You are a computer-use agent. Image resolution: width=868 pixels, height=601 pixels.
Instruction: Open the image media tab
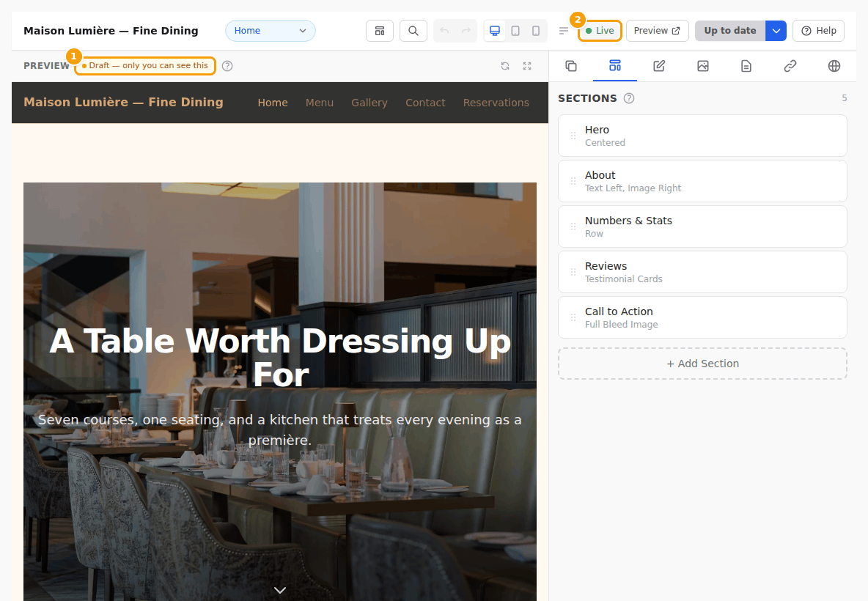tap(702, 66)
